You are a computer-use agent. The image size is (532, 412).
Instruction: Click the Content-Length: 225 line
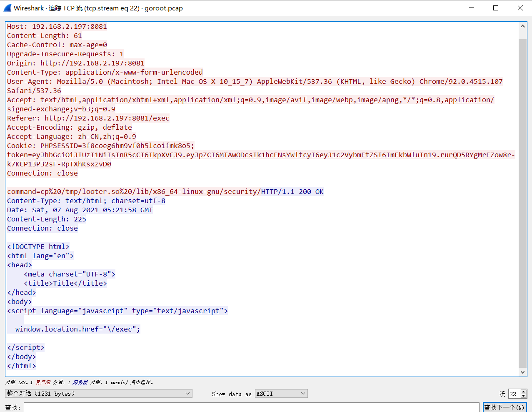click(47, 219)
